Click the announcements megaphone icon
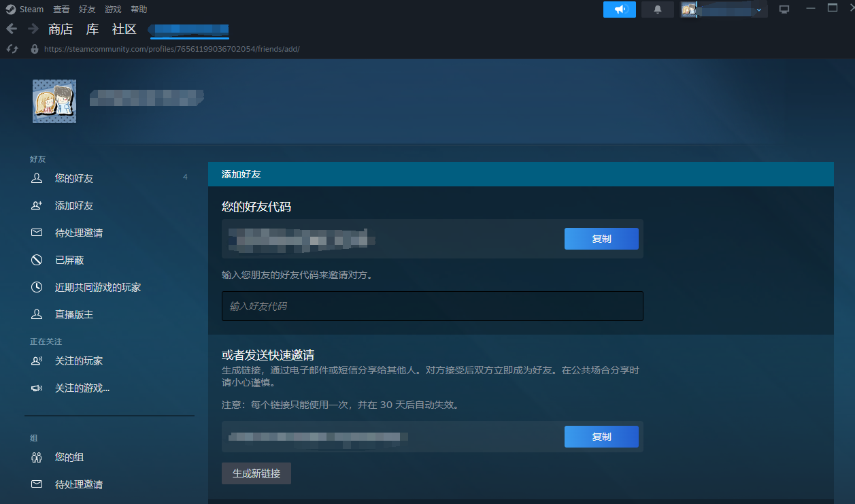The height and width of the screenshot is (504, 855). [x=619, y=10]
